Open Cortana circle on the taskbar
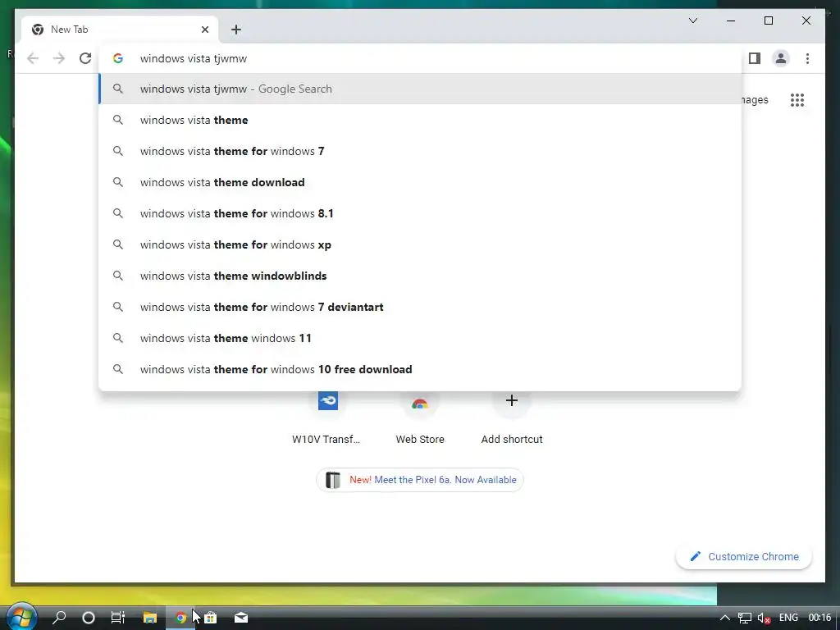Image resolution: width=840 pixels, height=630 pixels. (89, 618)
